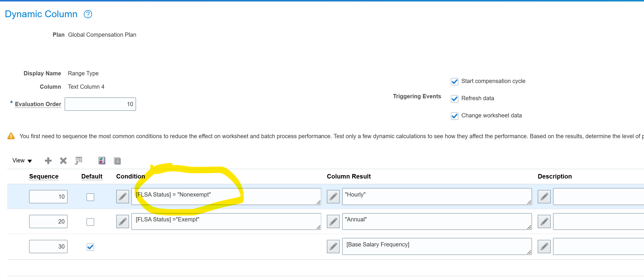Uncheck Start compensation cycle
The height and width of the screenshot is (277, 644).
(454, 82)
